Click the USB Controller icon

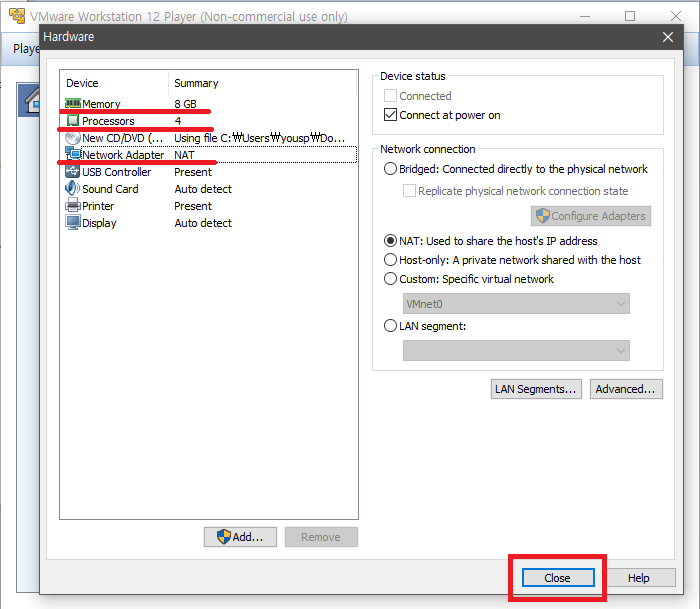pyautogui.click(x=73, y=171)
